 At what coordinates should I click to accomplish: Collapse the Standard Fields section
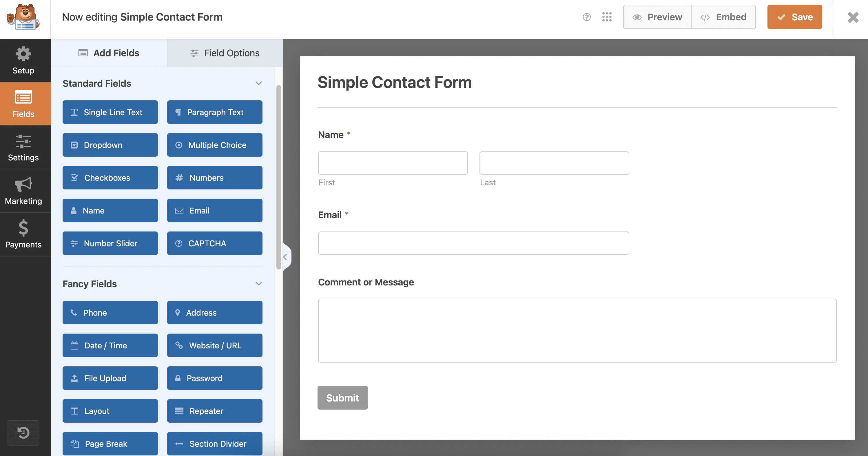click(258, 83)
